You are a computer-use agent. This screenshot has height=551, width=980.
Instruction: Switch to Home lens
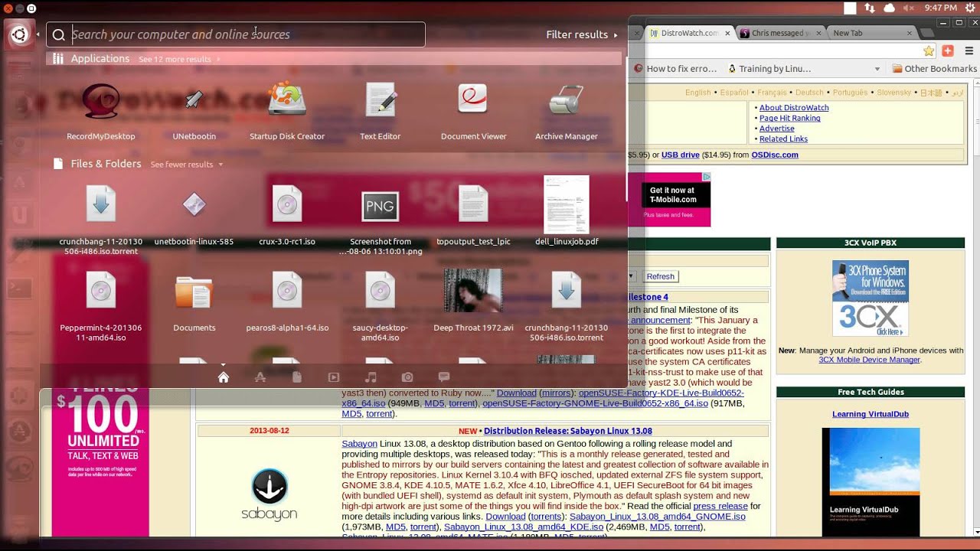(x=224, y=377)
